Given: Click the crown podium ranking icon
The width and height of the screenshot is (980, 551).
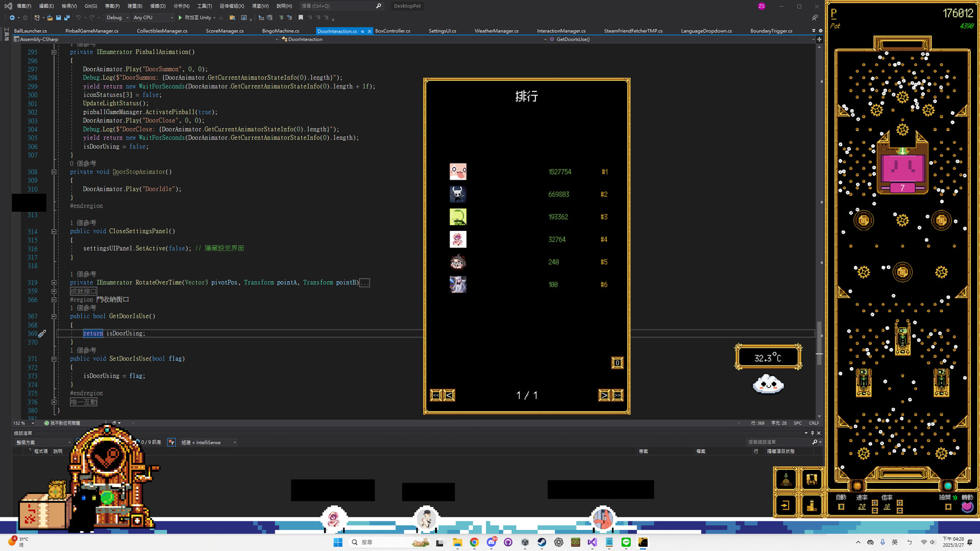Looking at the screenshot, I should tap(811, 506).
